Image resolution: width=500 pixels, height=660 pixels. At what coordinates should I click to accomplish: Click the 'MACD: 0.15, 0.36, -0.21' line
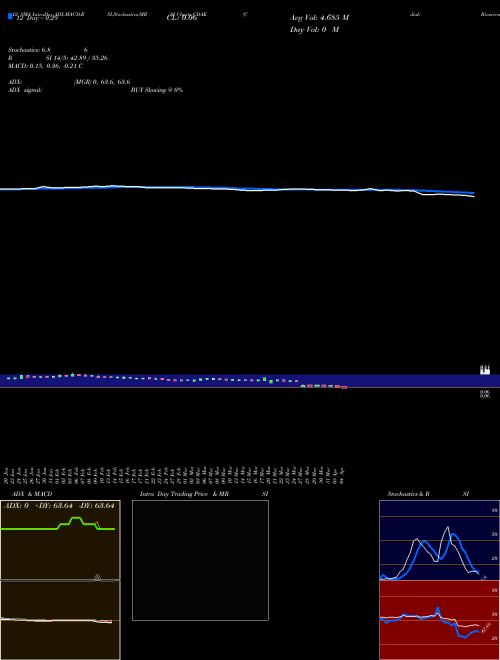pyautogui.click(x=45, y=66)
